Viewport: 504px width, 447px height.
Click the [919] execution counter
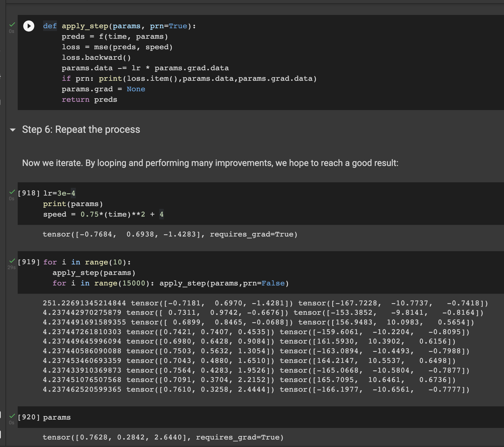coord(29,262)
